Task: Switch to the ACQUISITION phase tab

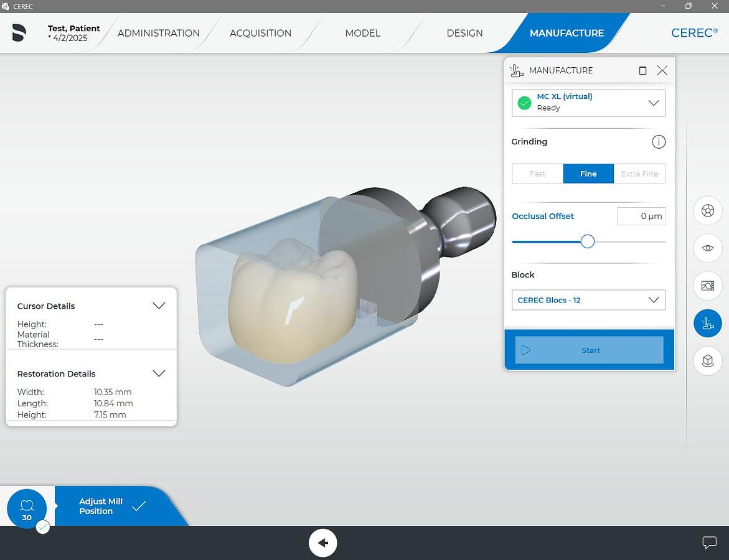Action: pyautogui.click(x=260, y=33)
